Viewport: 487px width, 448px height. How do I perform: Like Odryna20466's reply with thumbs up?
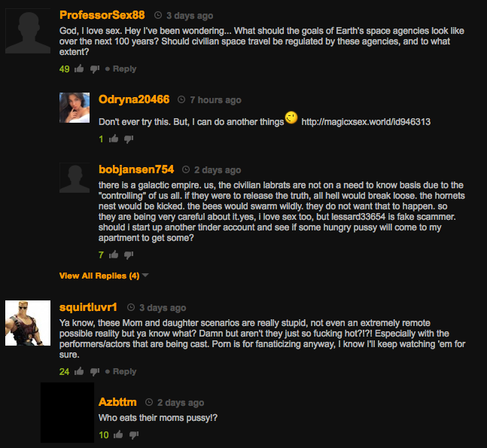pos(114,139)
